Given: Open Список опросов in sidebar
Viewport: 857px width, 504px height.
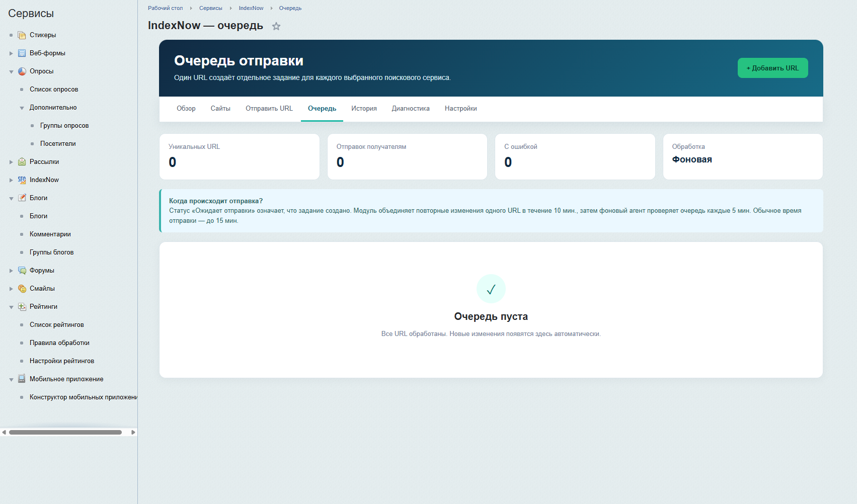Looking at the screenshot, I should point(54,90).
